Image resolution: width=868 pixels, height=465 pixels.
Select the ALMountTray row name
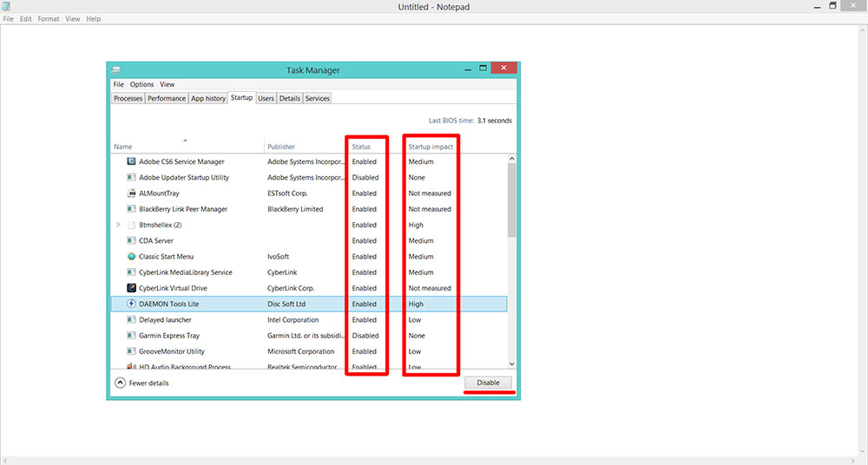(x=159, y=193)
